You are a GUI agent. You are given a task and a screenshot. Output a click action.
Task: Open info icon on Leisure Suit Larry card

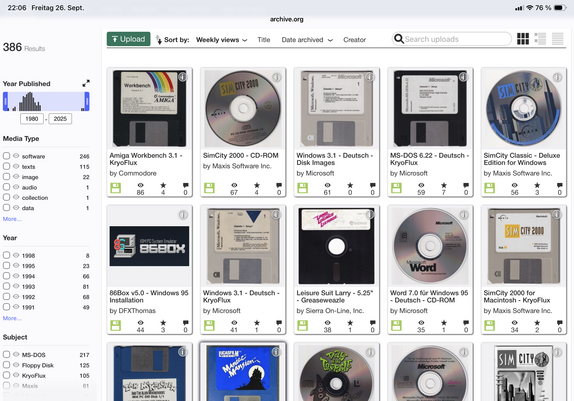(370, 214)
